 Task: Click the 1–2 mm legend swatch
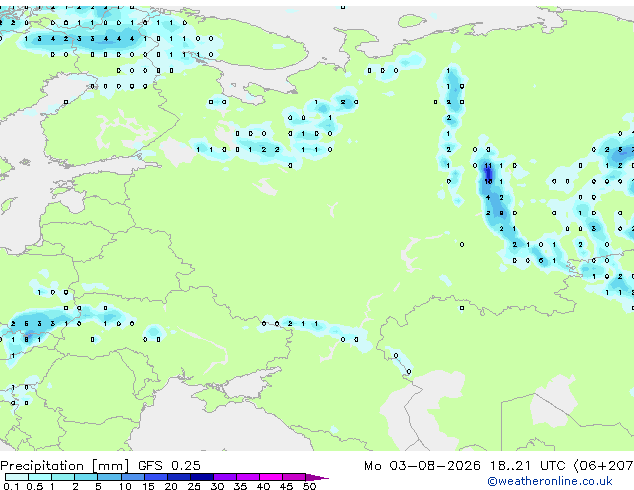tap(63, 477)
